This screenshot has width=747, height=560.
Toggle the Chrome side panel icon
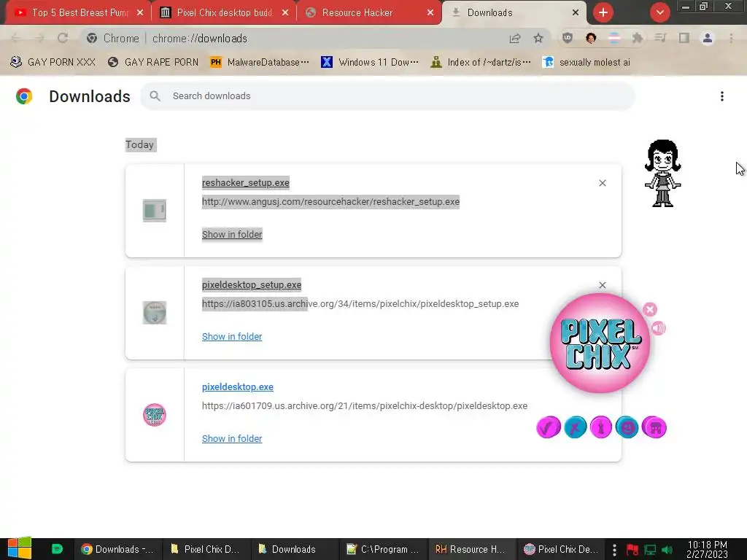pyautogui.click(x=684, y=38)
